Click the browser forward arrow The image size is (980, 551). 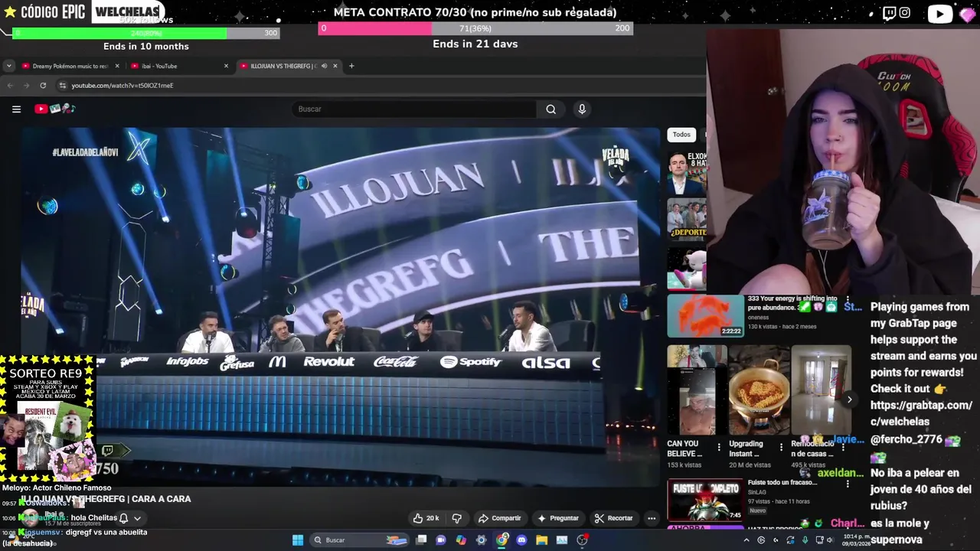pyautogui.click(x=26, y=86)
